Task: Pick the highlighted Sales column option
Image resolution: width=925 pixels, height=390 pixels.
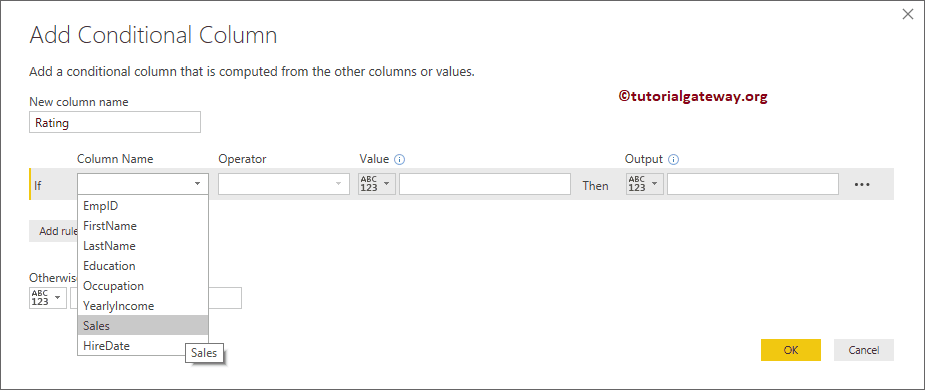Action: (x=143, y=326)
